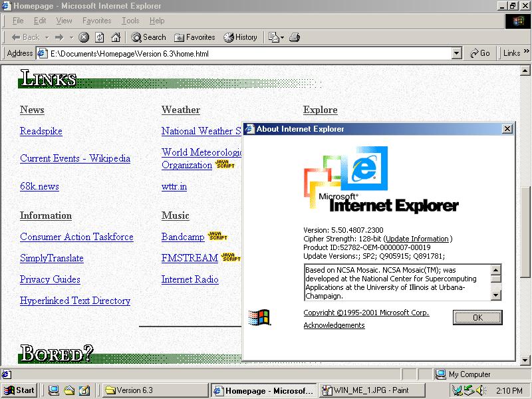Expand the Links toolbar chevron
Screen dimensions: 532x399
(526, 51)
